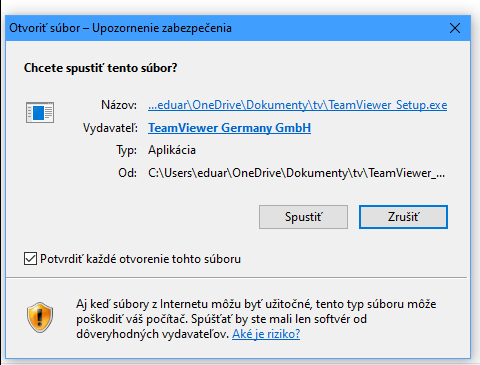Open the TeamViewer_Setup.exe file path link
This screenshot has width=480, height=365.
[x=298, y=105]
